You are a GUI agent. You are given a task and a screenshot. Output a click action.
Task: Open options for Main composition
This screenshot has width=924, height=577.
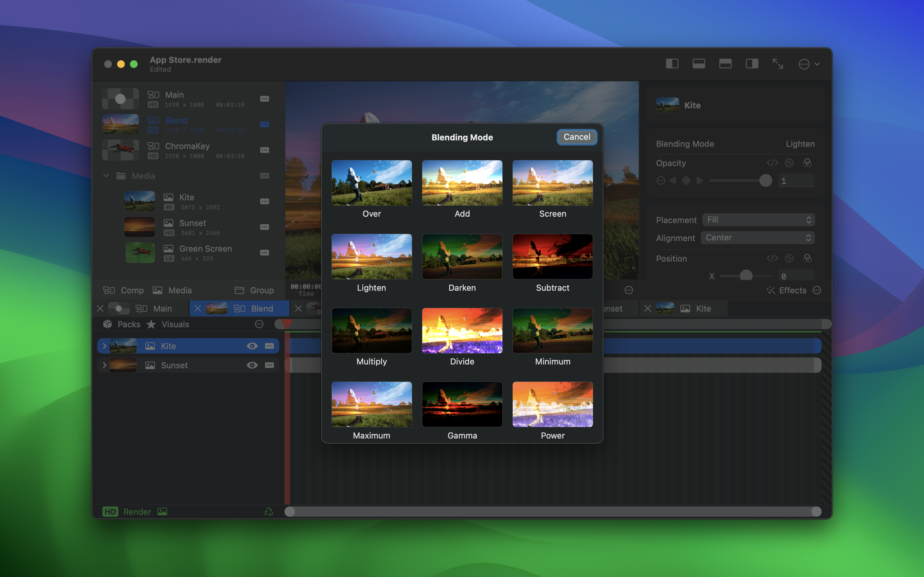tap(264, 99)
